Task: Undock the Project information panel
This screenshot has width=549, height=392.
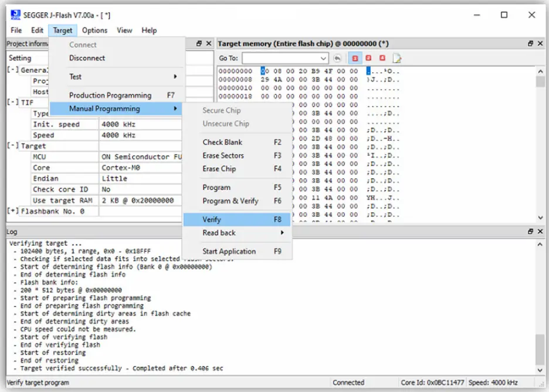Action: click(x=201, y=43)
